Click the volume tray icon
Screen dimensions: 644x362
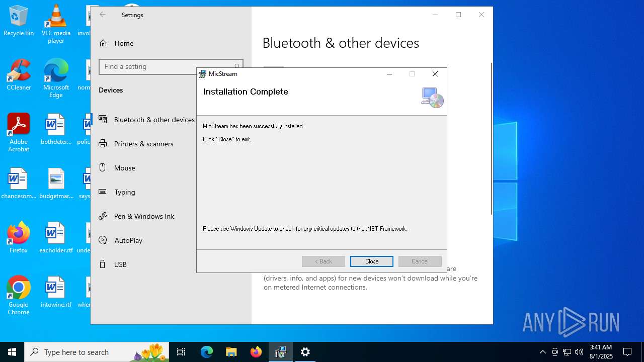(x=579, y=352)
